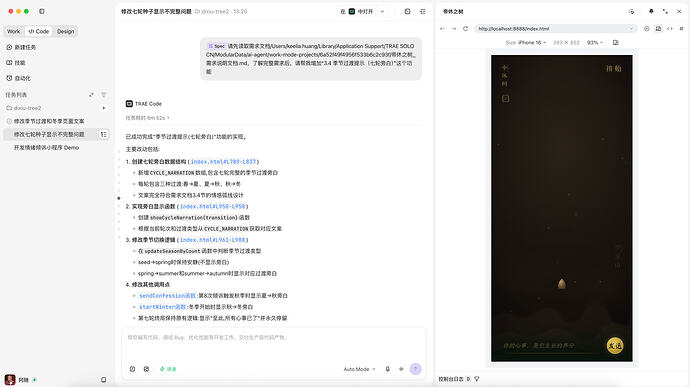Click the second square icon under chat input
The height and width of the screenshot is (387, 690).
click(146, 369)
